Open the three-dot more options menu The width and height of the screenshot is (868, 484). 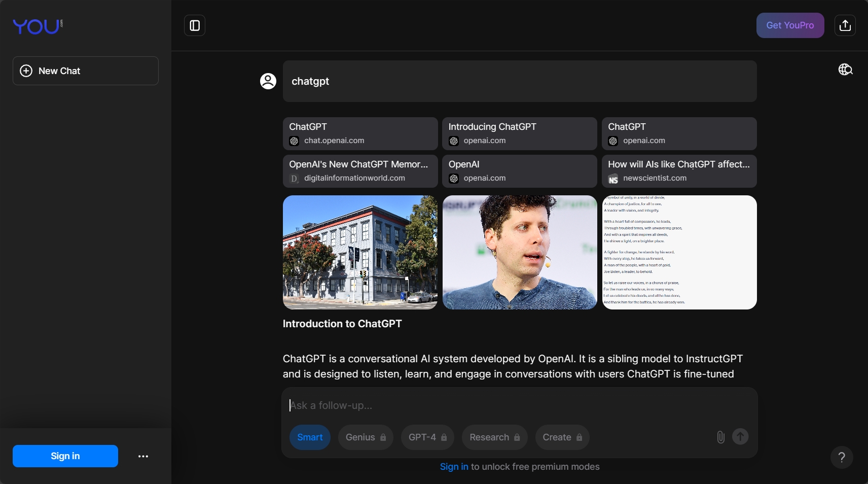(143, 456)
